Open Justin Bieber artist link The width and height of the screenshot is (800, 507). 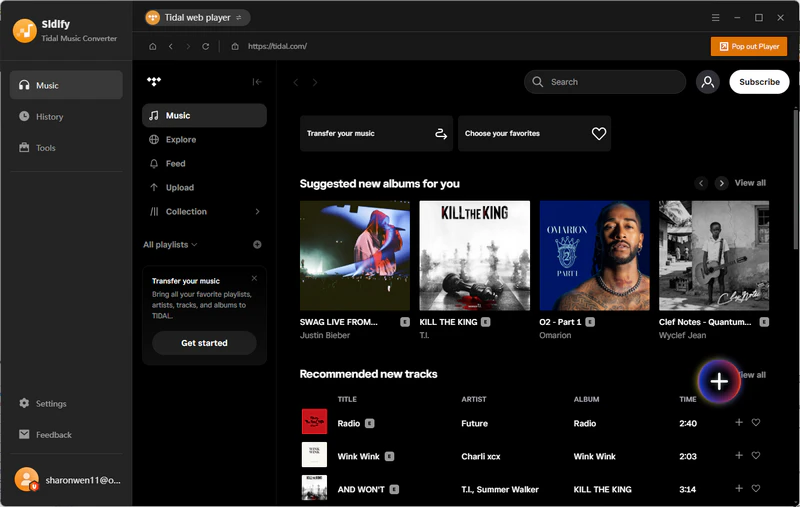[x=325, y=336]
